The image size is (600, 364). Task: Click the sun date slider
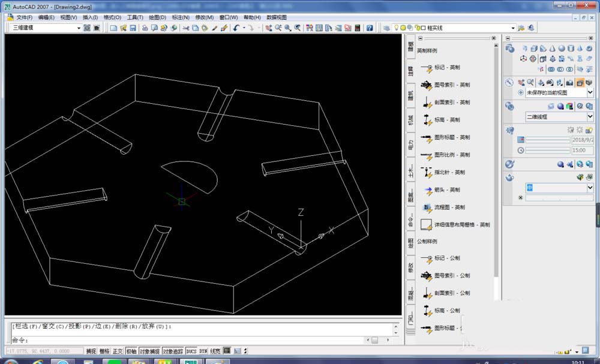pos(548,140)
